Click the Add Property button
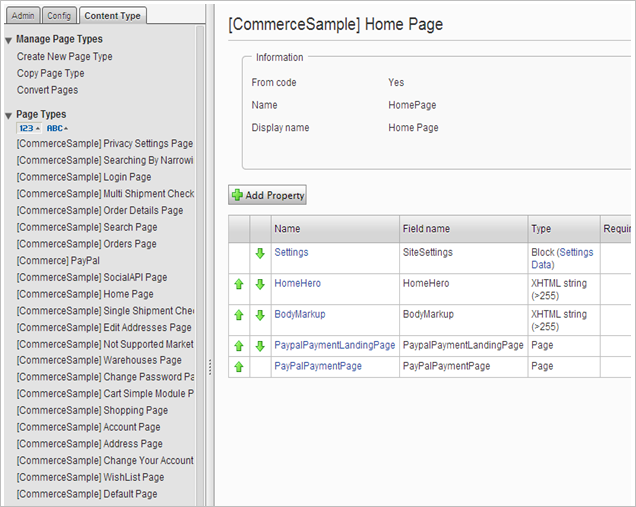This screenshot has height=507, width=636. point(268,195)
